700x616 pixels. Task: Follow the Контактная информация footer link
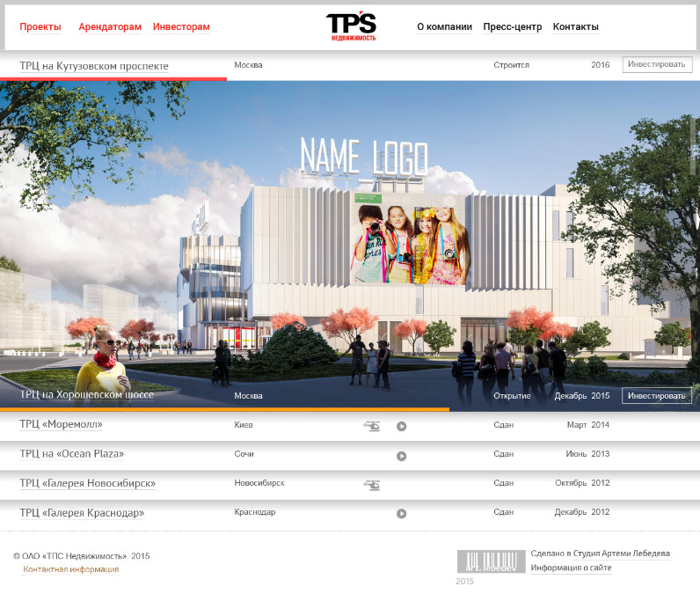(x=70, y=569)
